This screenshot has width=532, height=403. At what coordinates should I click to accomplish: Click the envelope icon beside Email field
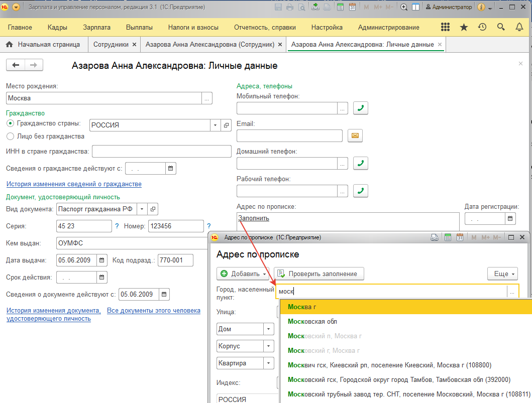[x=355, y=136]
